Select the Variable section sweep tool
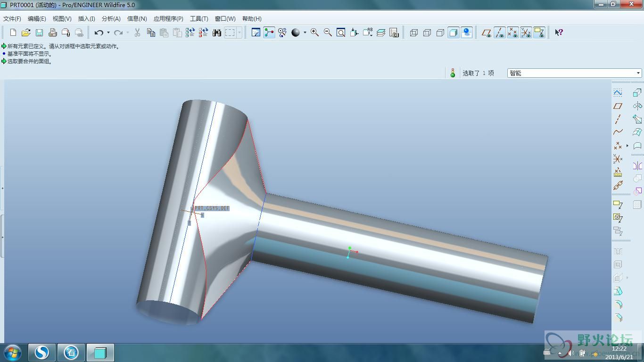Screen dimensions: 644x362 [x=637, y=119]
